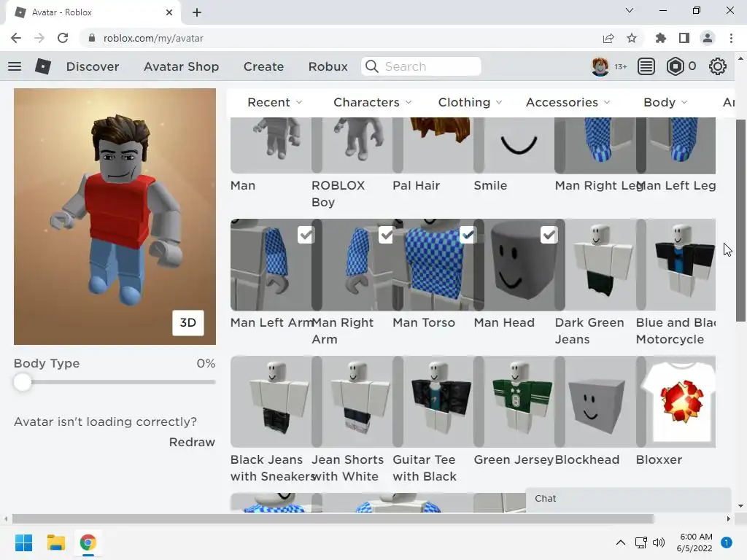View the site lock info icon
The width and height of the screenshot is (747, 560).
pyautogui.click(x=92, y=38)
